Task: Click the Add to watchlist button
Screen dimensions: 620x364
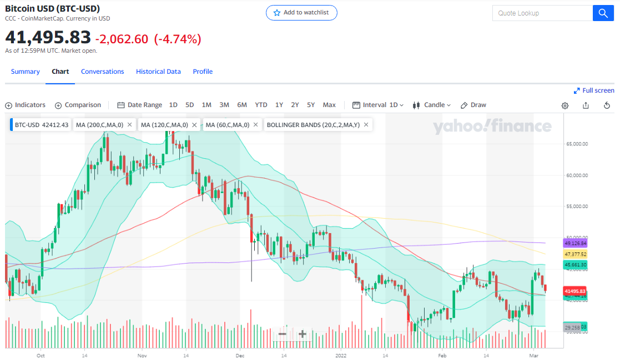Action: pos(302,13)
